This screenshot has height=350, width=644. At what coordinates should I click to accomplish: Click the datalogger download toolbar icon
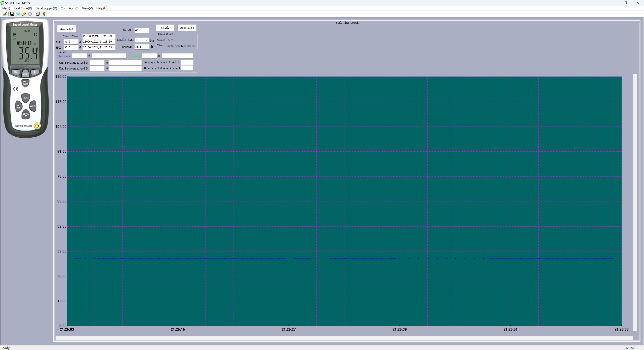coord(18,14)
